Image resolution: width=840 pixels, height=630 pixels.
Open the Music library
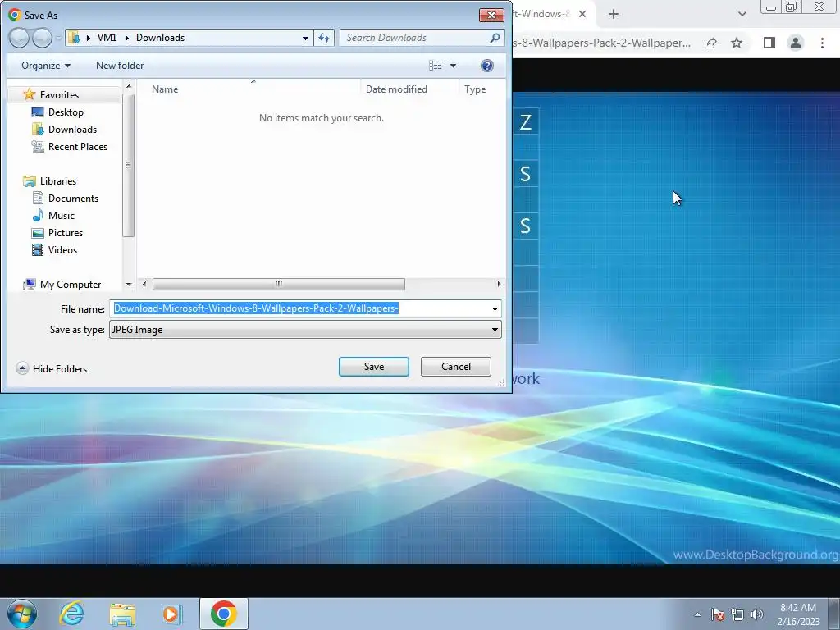pyautogui.click(x=61, y=216)
